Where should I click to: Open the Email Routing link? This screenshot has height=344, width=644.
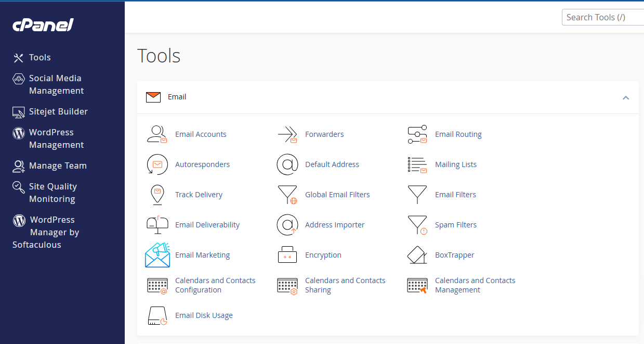pos(458,134)
